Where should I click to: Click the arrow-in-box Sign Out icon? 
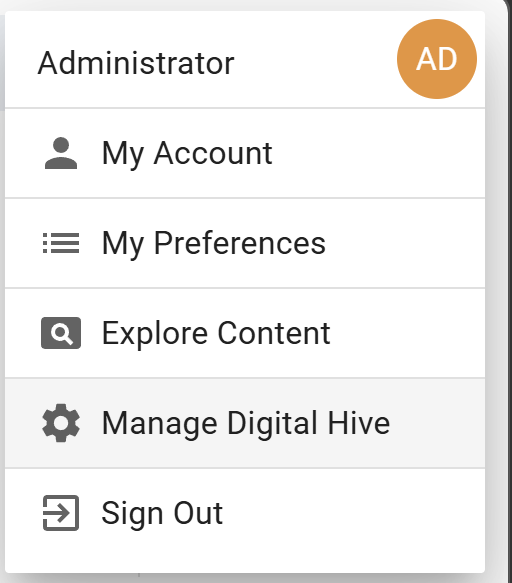pyautogui.click(x=61, y=513)
